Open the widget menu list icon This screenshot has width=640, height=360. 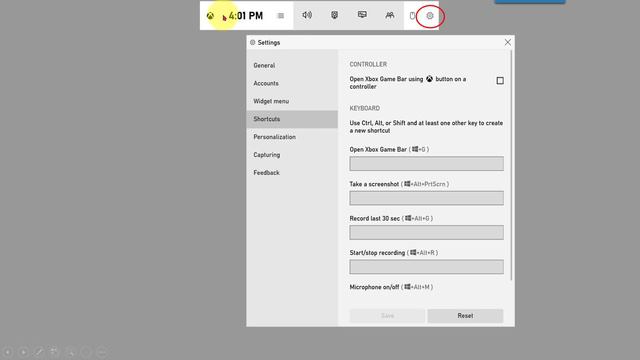click(280, 16)
